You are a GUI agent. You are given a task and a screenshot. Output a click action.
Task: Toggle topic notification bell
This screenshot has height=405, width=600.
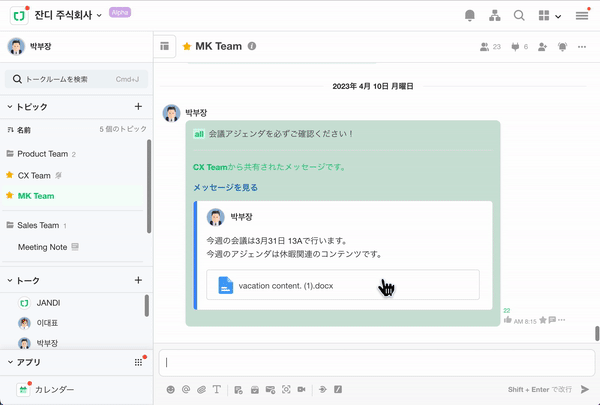(x=562, y=47)
